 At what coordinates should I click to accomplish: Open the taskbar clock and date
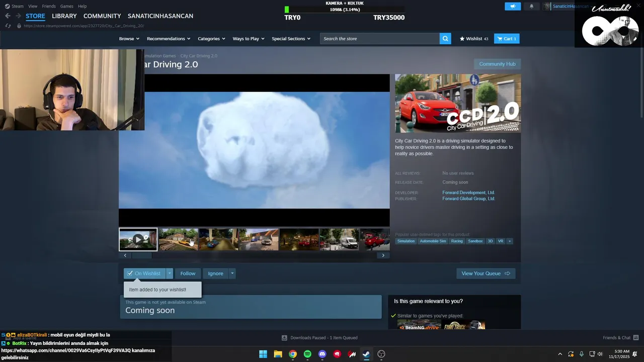pos(619,354)
